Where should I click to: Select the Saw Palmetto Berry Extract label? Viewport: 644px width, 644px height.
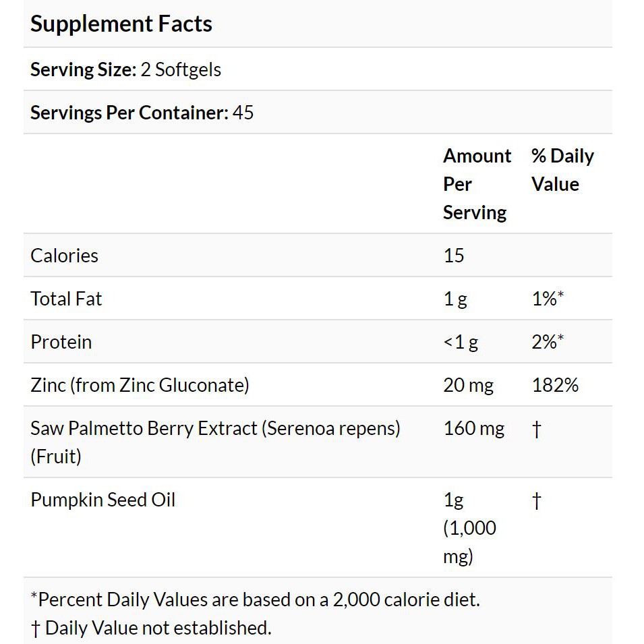[215, 442]
